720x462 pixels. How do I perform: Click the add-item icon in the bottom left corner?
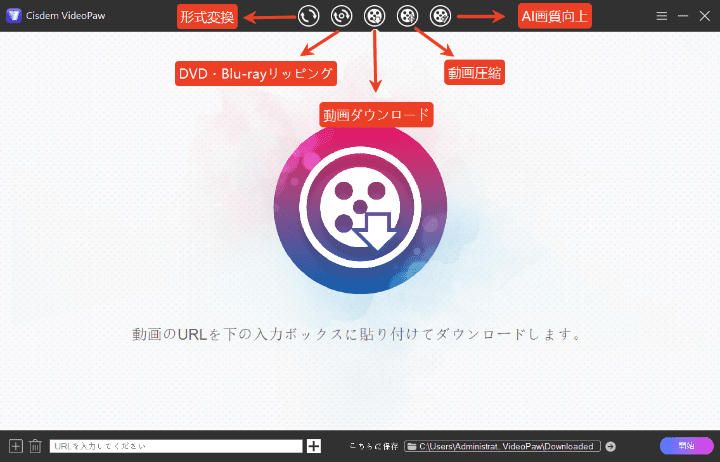point(16,446)
